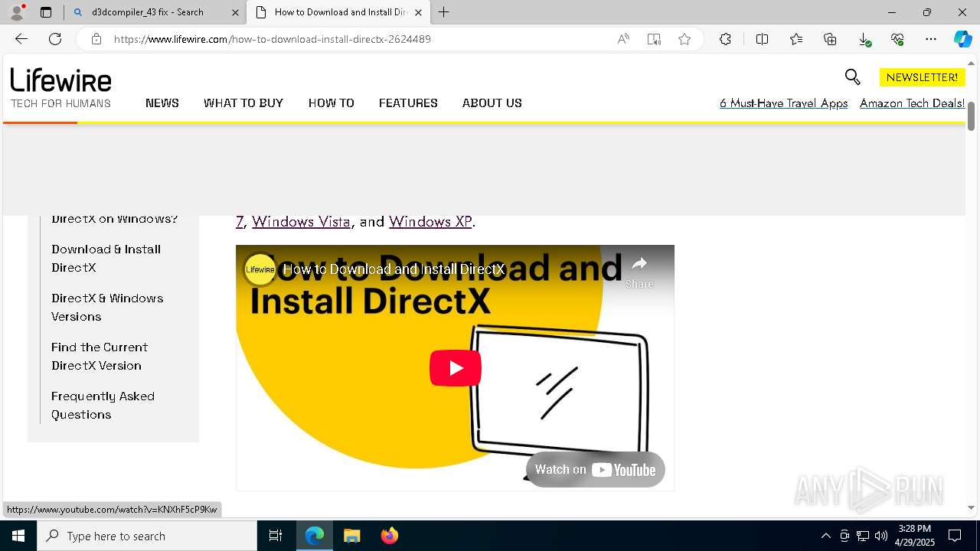Jump to DirectX & Windows Versions section

[107, 308]
